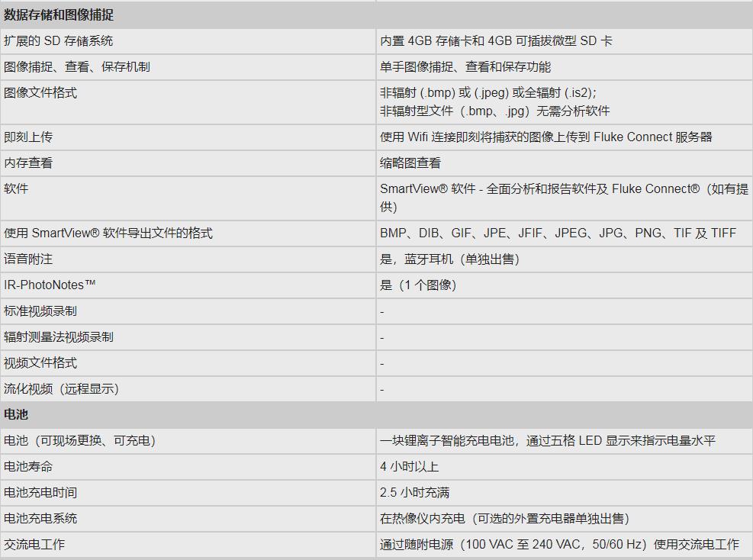Click the SmartView® 软件 description cell
753x560 pixels.
click(564, 198)
